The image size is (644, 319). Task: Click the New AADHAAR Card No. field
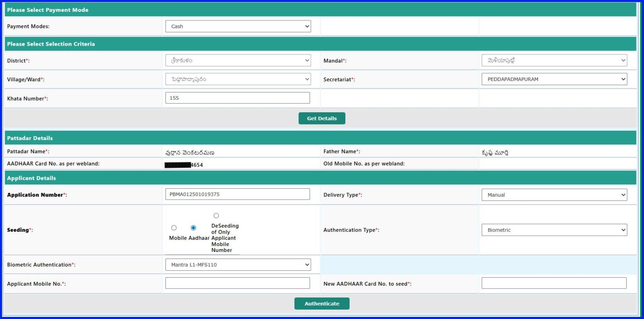(554, 283)
